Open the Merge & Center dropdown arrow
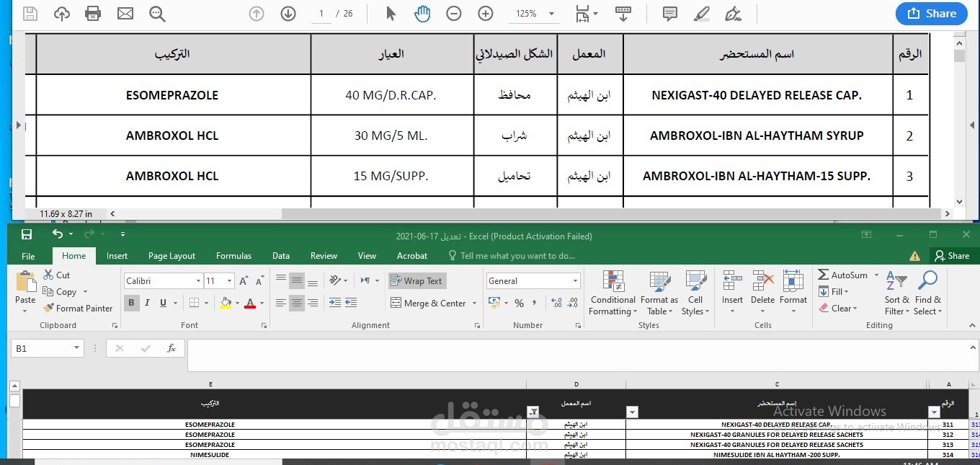 click(475, 304)
